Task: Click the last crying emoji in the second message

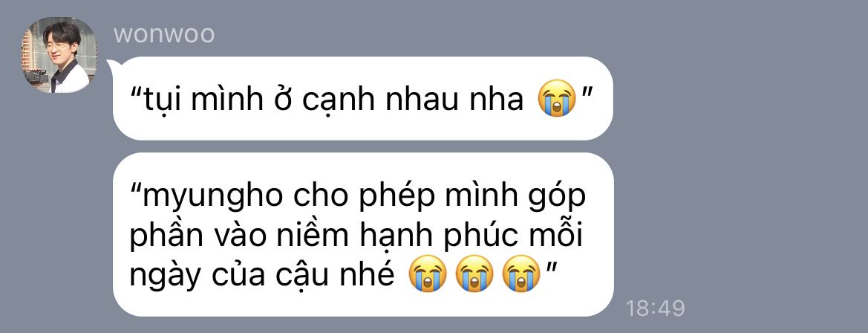Action: [521, 274]
